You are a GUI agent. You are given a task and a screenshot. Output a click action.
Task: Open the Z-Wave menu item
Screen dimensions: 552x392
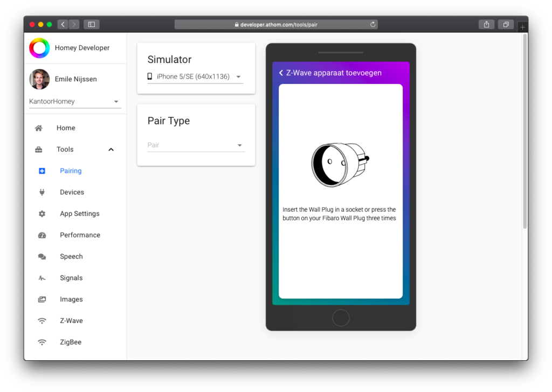pyautogui.click(x=71, y=321)
